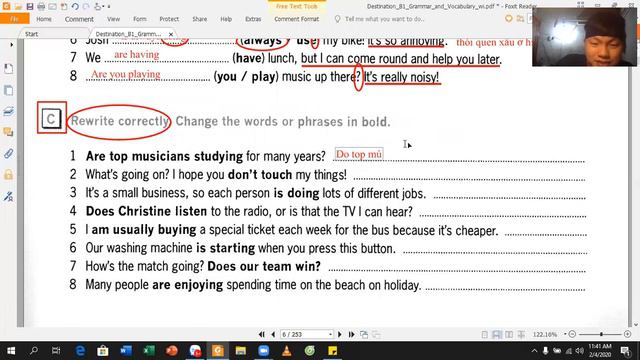Switch to the Home ribbon tab
640x360 pixels.
44,19
